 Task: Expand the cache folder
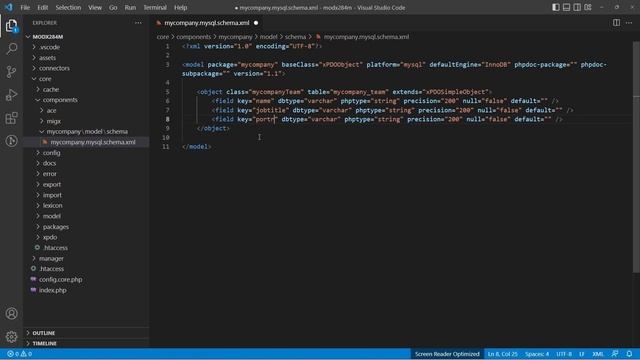(51, 89)
